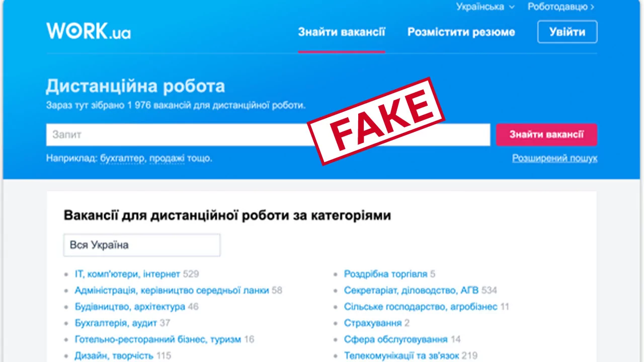
Task: Select the Знайти вакансії tab
Action: 342,32
